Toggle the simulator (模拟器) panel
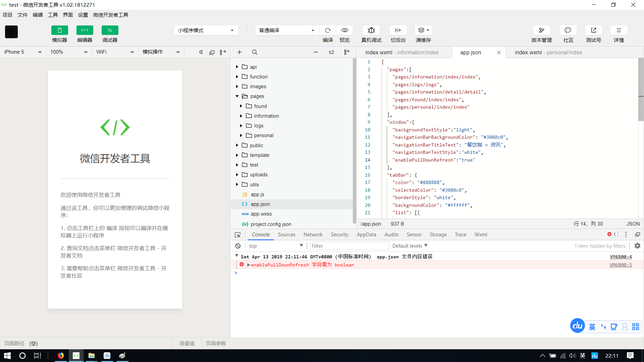This screenshot has height=362, width=644. tap(59, 30)
